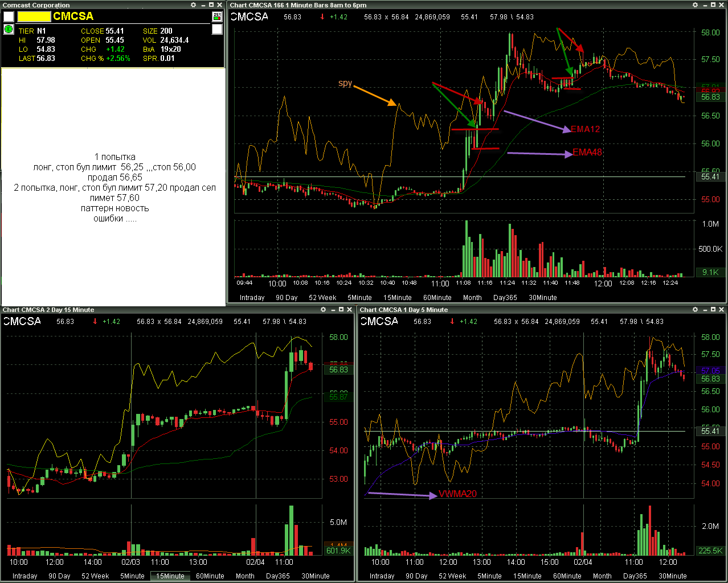Toggle white box below the 25% icon
728x583 pixels.
[217, 29]
